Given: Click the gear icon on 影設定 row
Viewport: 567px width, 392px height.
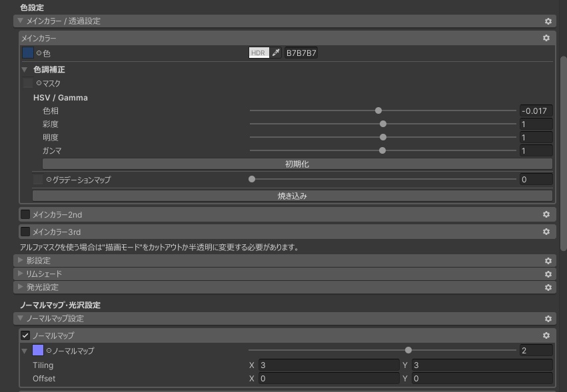Looking at the screenshot, I should [x=548, y=260].
